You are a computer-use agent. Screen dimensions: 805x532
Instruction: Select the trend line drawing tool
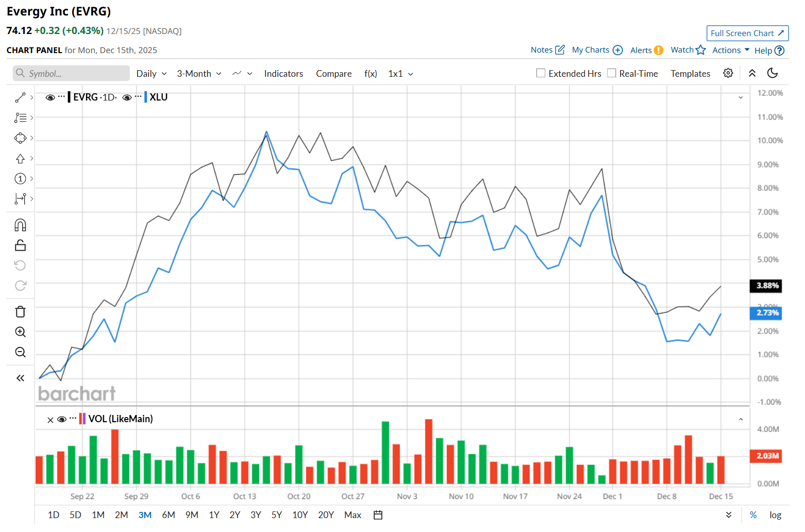pos(20,97)
